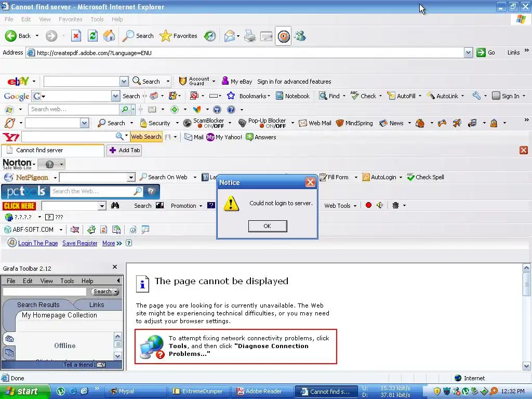Open the File menu in Internet Explorer

coord(9,19)
